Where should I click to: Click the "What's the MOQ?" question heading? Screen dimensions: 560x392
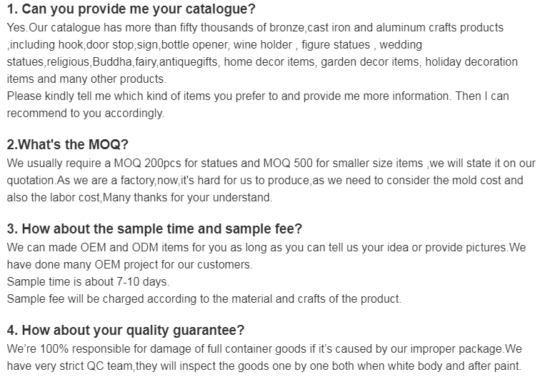[x=67, y=145]
